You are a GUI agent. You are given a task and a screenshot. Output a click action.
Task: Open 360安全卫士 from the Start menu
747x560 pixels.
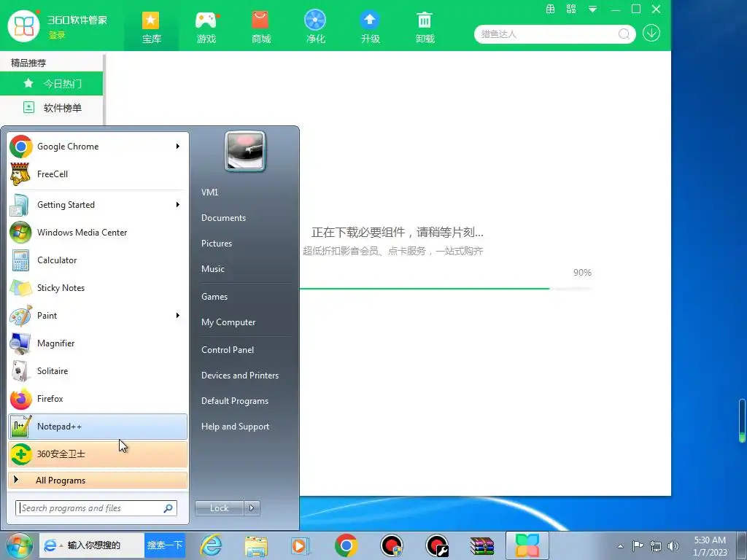click(98, 454)
